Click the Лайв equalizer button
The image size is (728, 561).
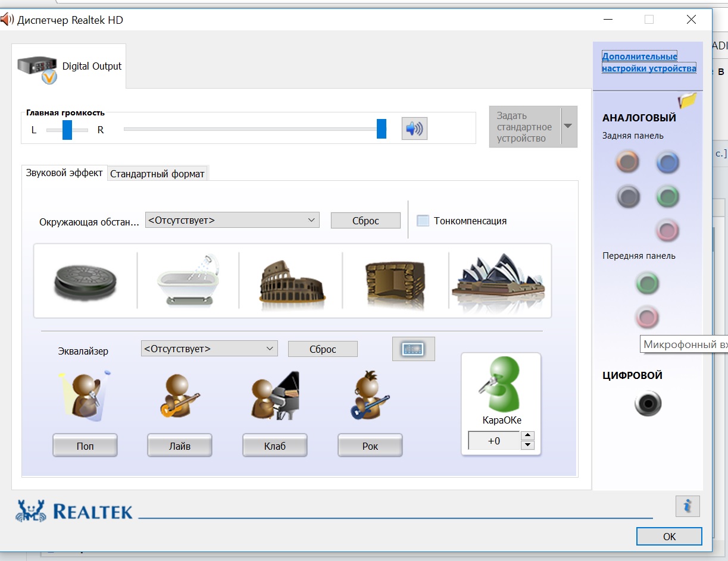[179, 446]
